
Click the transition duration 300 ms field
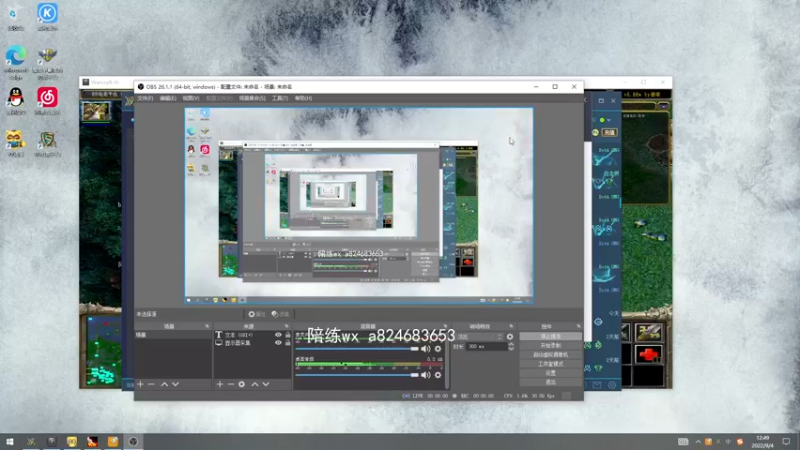pyautogui.click(x=487, y=346)
